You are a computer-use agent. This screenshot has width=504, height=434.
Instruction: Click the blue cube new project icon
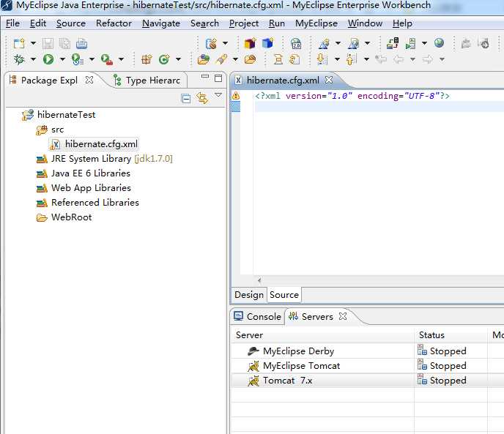267,43
